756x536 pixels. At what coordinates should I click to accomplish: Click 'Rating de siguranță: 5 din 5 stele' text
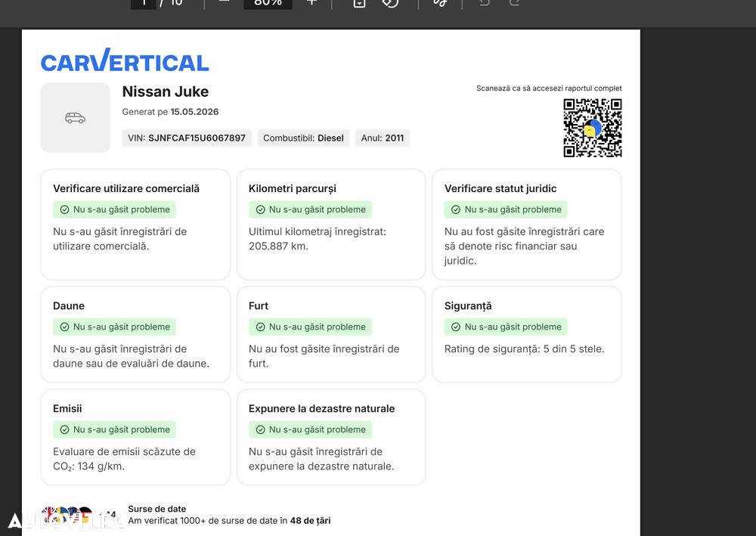pos(524,349)
